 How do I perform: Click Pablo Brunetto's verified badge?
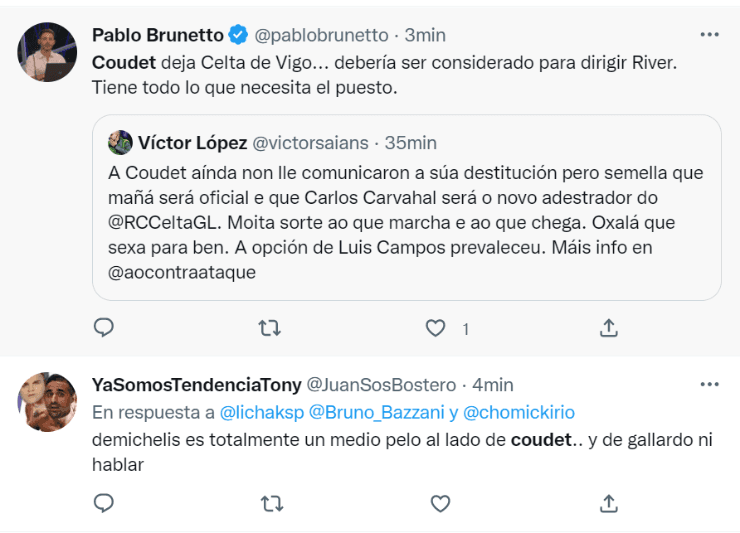coord(239,35)
